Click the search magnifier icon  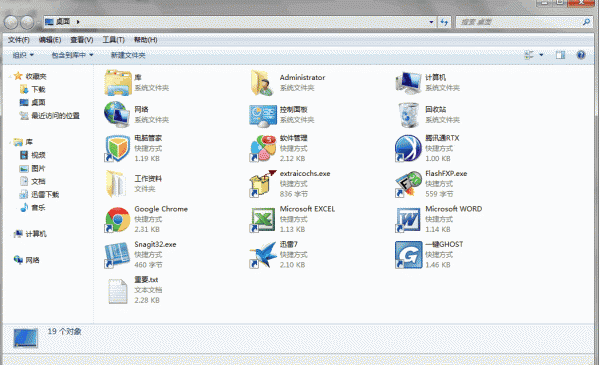click(x=586, y=22)
